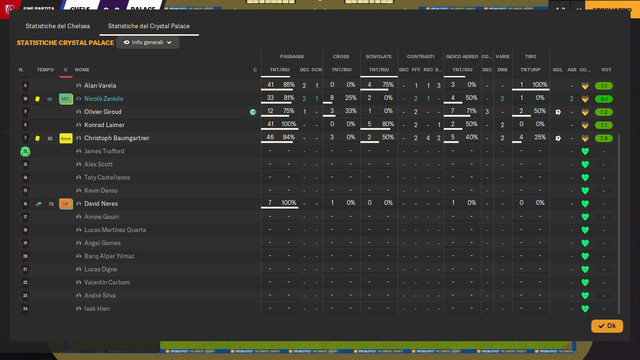Click André Silva's green condition heart

coord(585,296)
